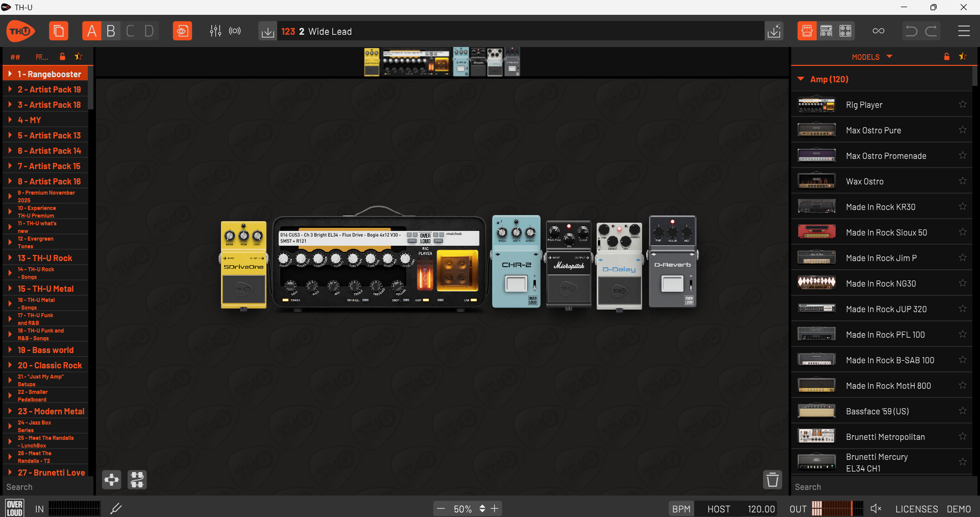Viewport: 980px width, 517px height.
Task: Click the HOST tempo sync button
Action: point(719,509)
